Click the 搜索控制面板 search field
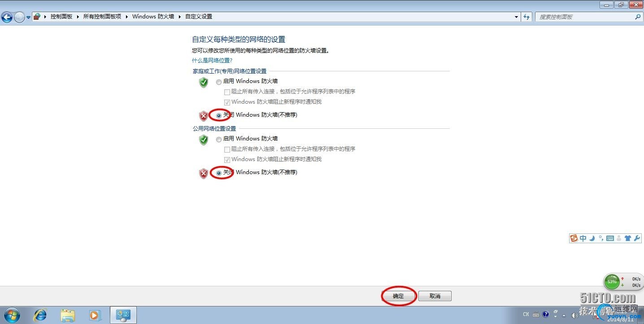The image size is (644, 324). (x=584, y=17)
